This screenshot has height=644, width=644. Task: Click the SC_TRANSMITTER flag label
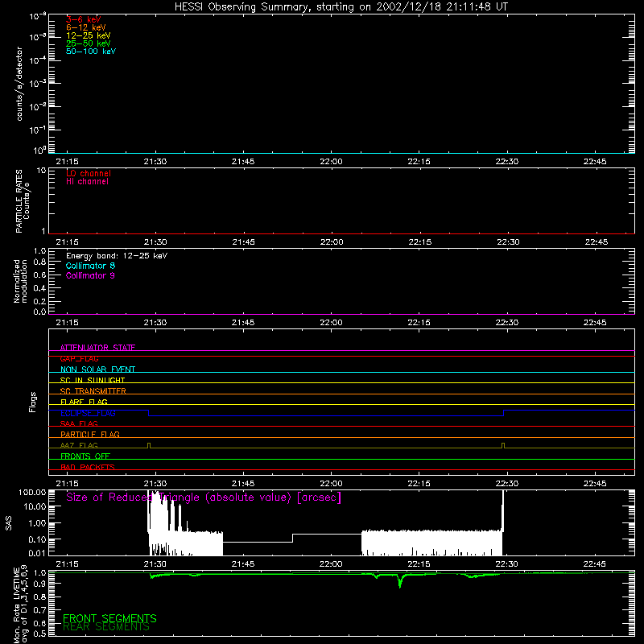pos(93,391)
